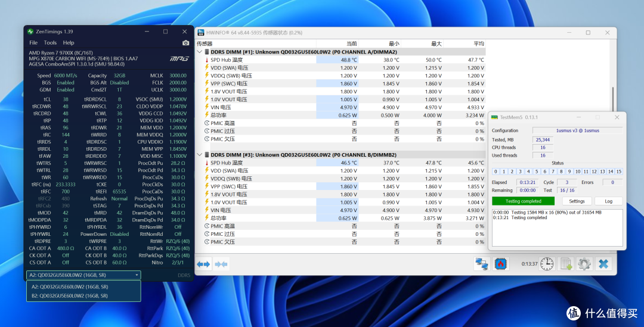Close sensors with HWiNFO blue X icon
Screen dimensions: 644x327
[603, 264]
